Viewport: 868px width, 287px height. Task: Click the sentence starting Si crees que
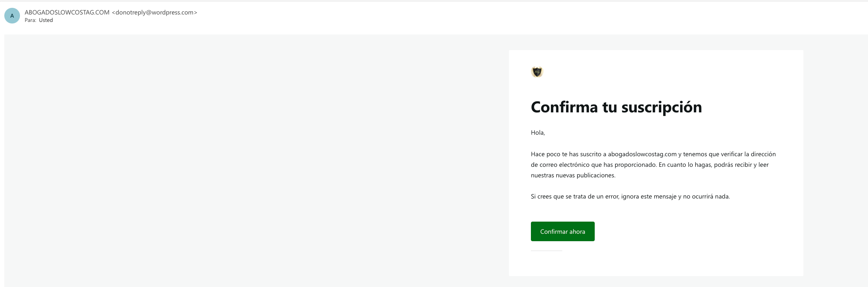click(630, 197)
